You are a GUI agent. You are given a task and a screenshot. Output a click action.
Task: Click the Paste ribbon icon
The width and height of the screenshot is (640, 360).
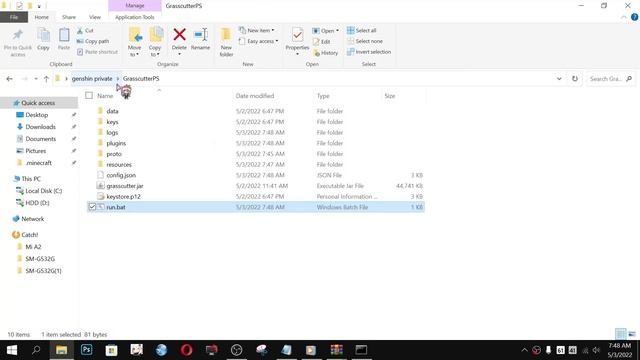tap(64, 36)
